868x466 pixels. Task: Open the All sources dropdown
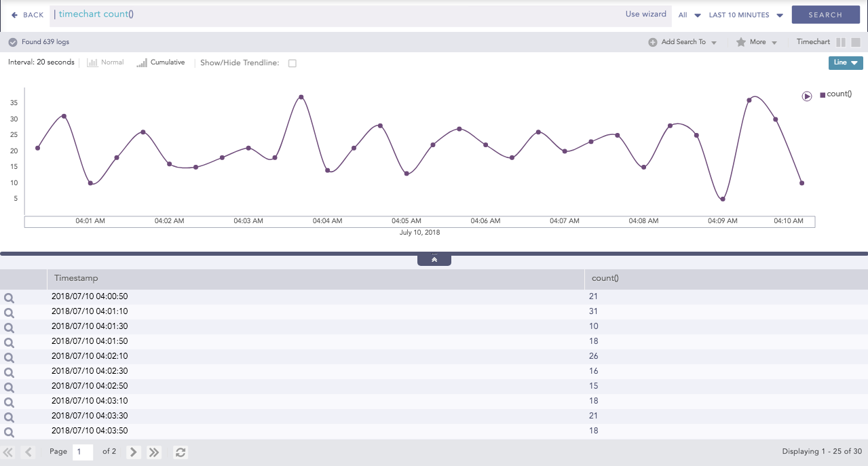point(687,14)
